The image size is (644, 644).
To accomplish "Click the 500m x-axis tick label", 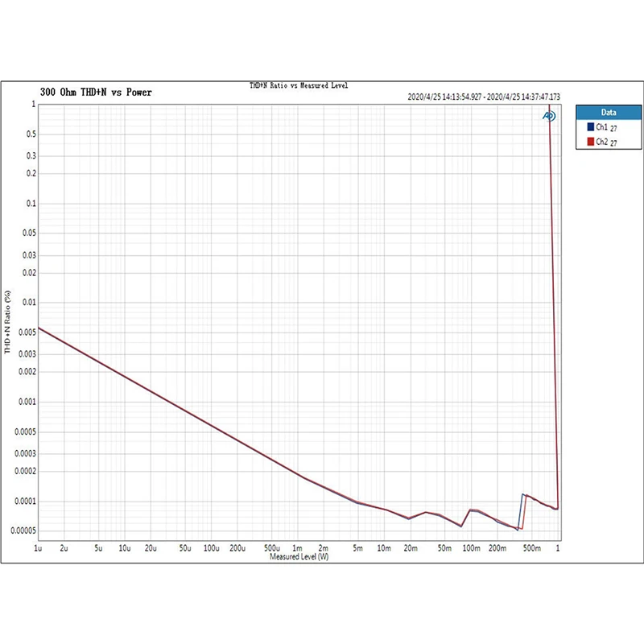I will [x=532, y=548].
